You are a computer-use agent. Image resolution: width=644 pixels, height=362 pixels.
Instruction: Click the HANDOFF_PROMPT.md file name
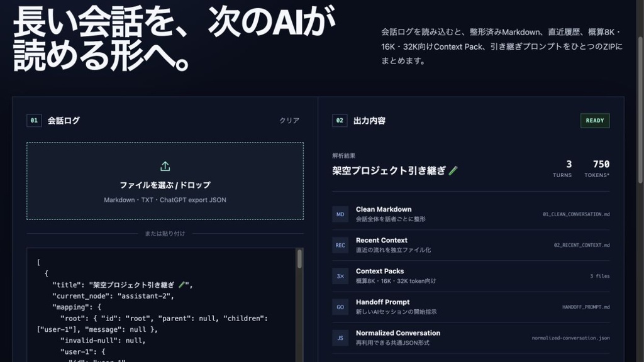click(586, 307)
